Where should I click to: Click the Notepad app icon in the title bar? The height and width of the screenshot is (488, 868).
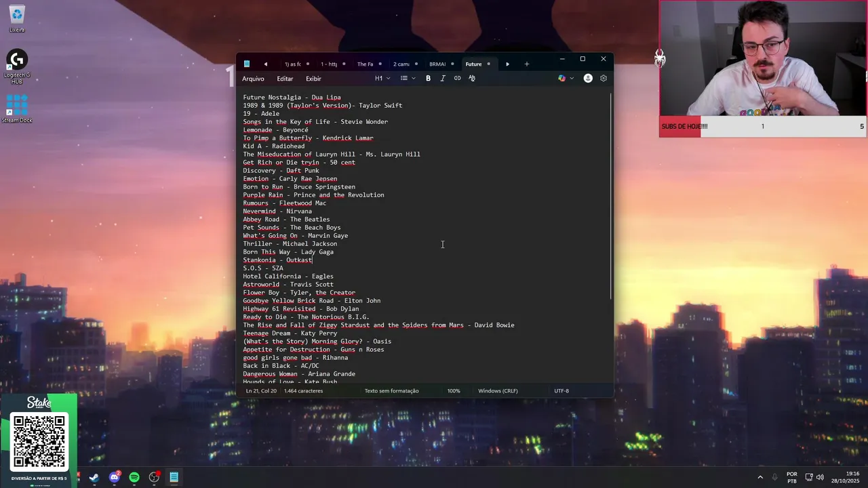click(x=247, y=64)
